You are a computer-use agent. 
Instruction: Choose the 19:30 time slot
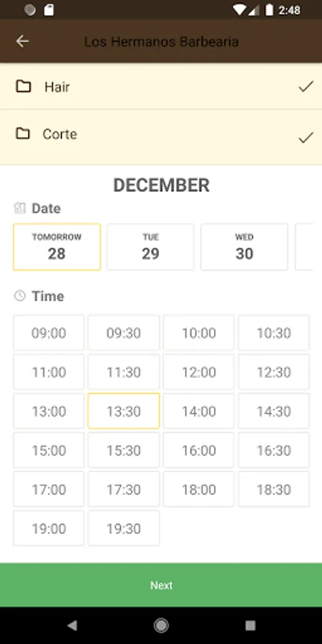coord(124,528)
